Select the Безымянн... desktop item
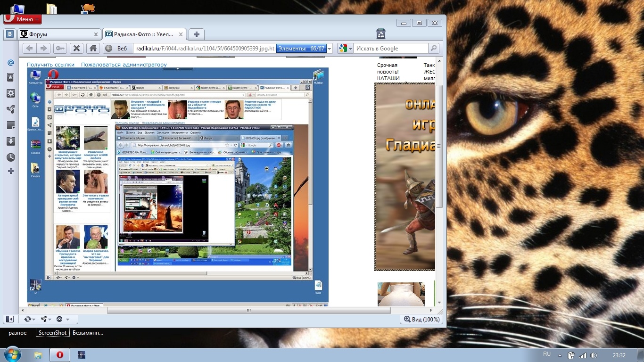This screenshot has width=644, height=362. 88,332
